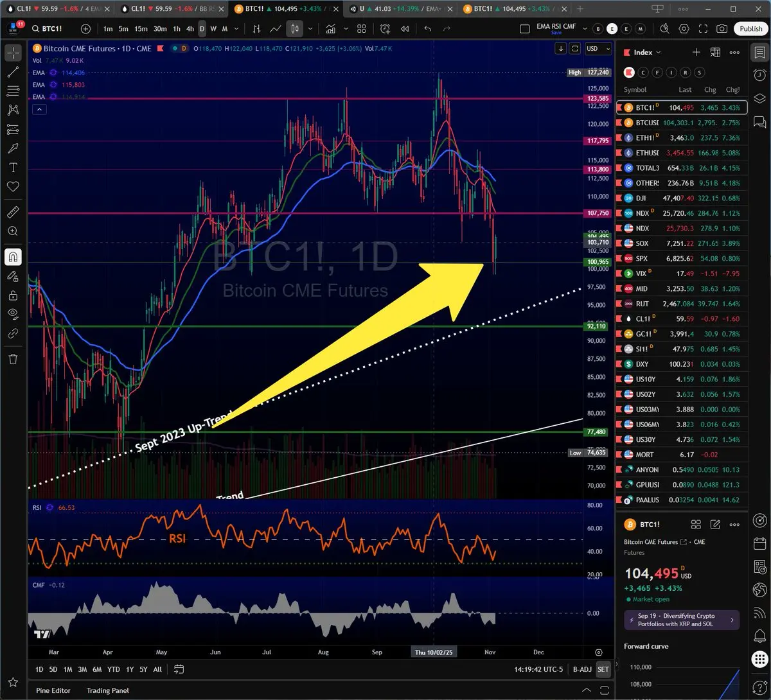
Task: Undo the last chart action
Action: (x=428, y=29)
